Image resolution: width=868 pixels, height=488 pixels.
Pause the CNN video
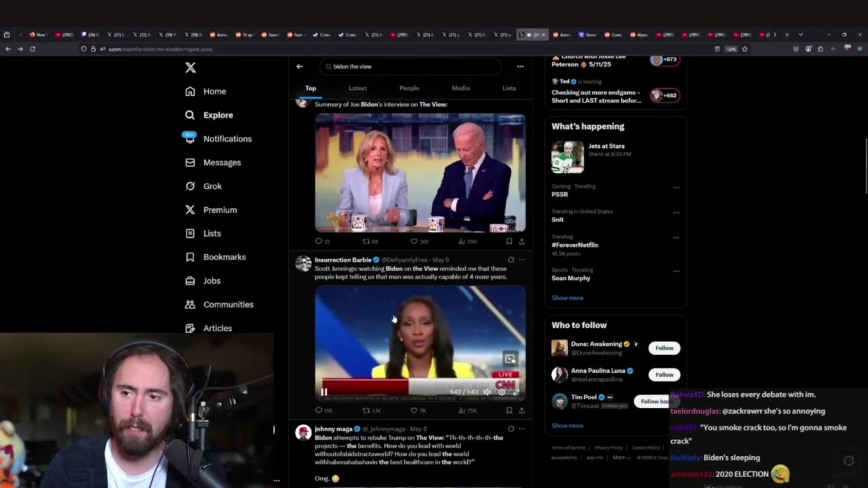324,392
